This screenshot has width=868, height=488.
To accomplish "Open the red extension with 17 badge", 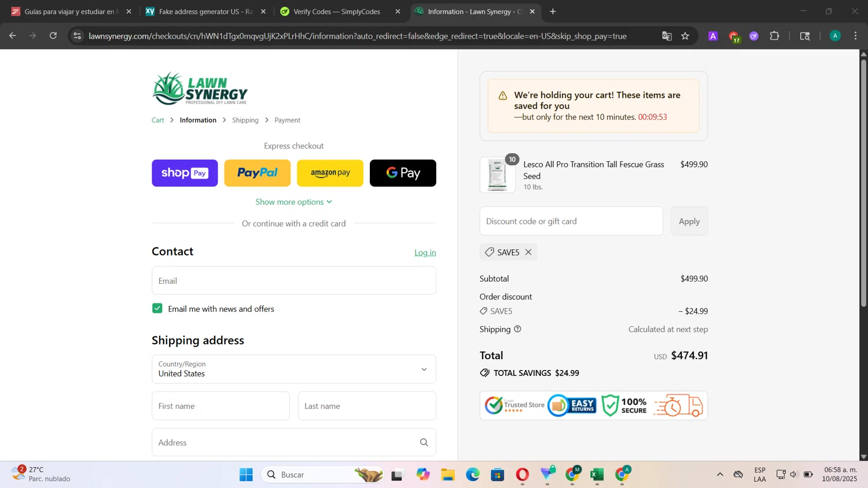I will (734, 36).
